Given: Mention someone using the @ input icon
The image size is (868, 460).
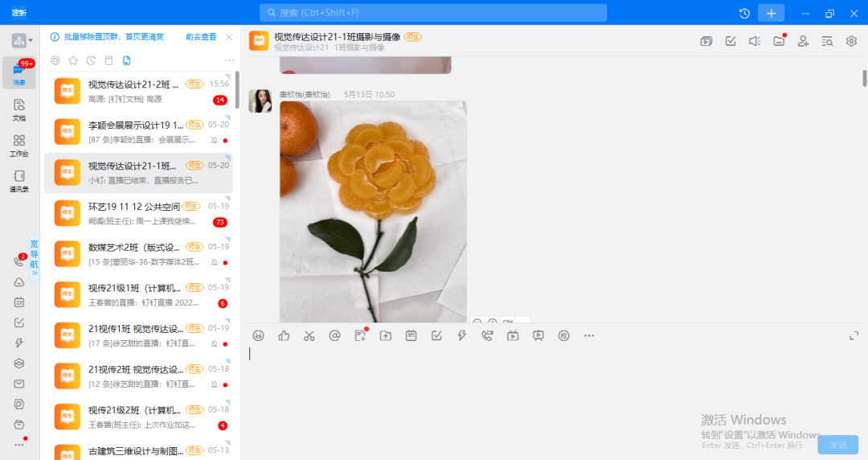Looking at the screenshot, I should (334, 335).
